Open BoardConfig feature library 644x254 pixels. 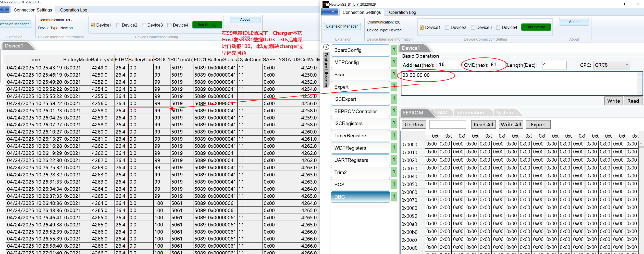click(x=361, y=50)
